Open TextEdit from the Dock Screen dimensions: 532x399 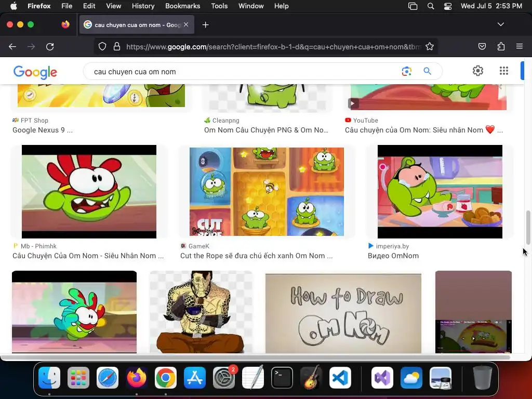pyautogui.click(x=253, y=378)
